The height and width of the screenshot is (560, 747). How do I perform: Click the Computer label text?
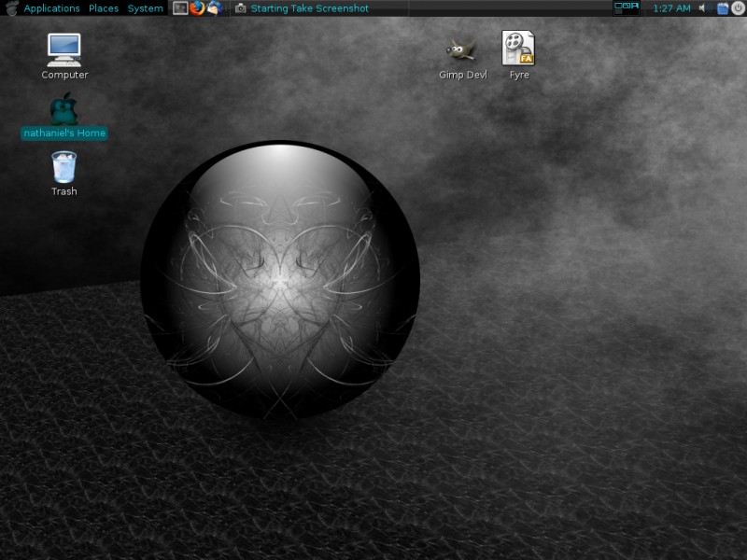tap(64, 75)
